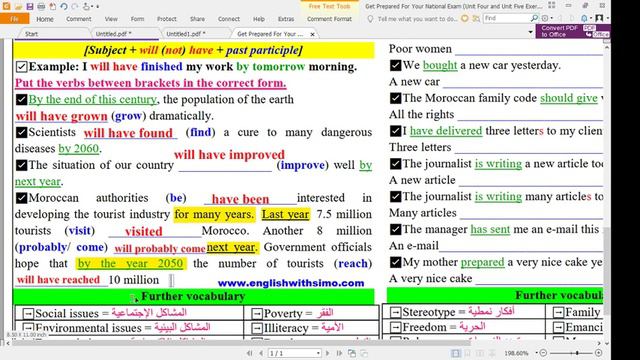Viewport: 640px width, 360px height.
Task: Click the checkbox beside 'I have delivered three letters'
Action: [x=395, y=131]
